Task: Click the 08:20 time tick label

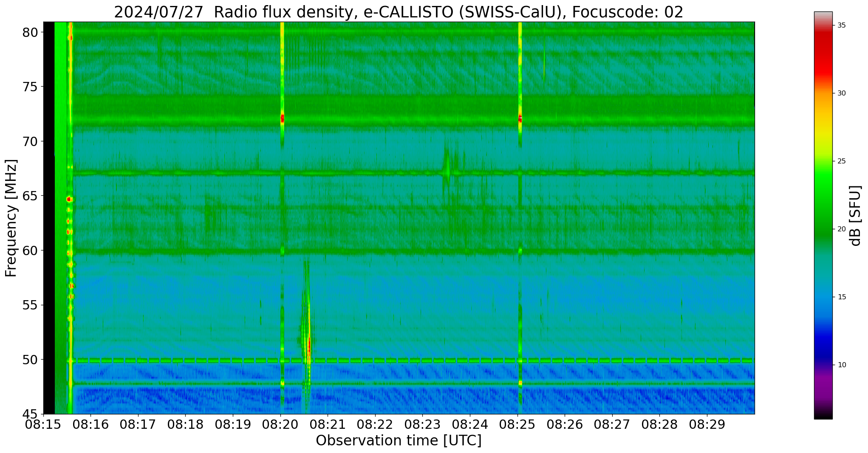Action: [x=280, y=424]
